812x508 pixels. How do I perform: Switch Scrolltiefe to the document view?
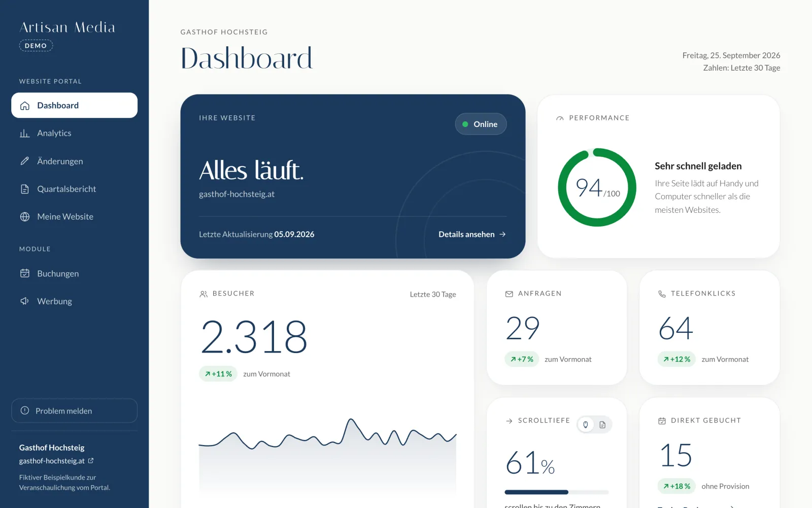tap(602, 425)
